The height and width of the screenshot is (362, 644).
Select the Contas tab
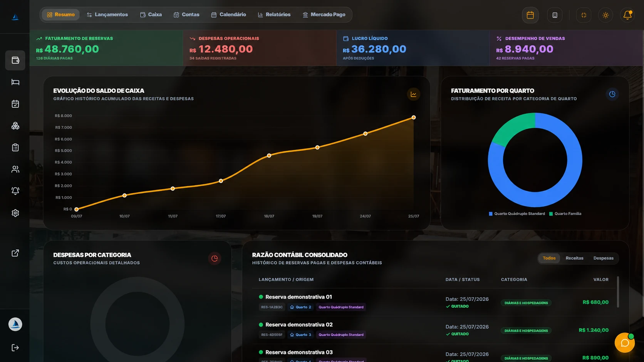tap(186, 15)
